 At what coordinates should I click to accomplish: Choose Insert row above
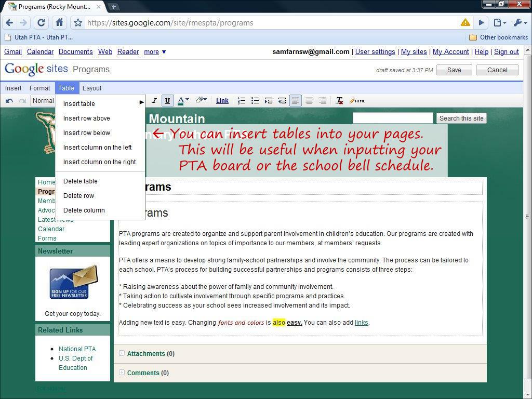(x=100, y=118)
